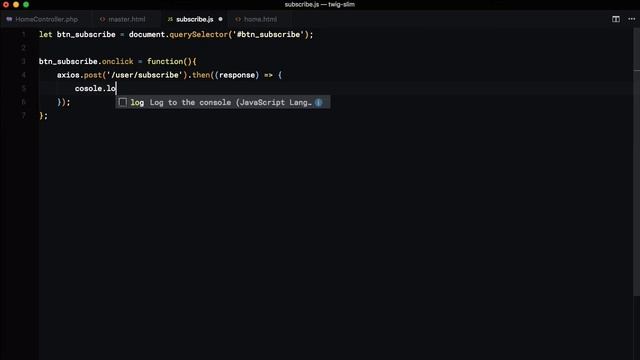This screenshot has width=640, height=360.
Task: Click line number 1 in the gutter
Action: click(x=24, y=35)
